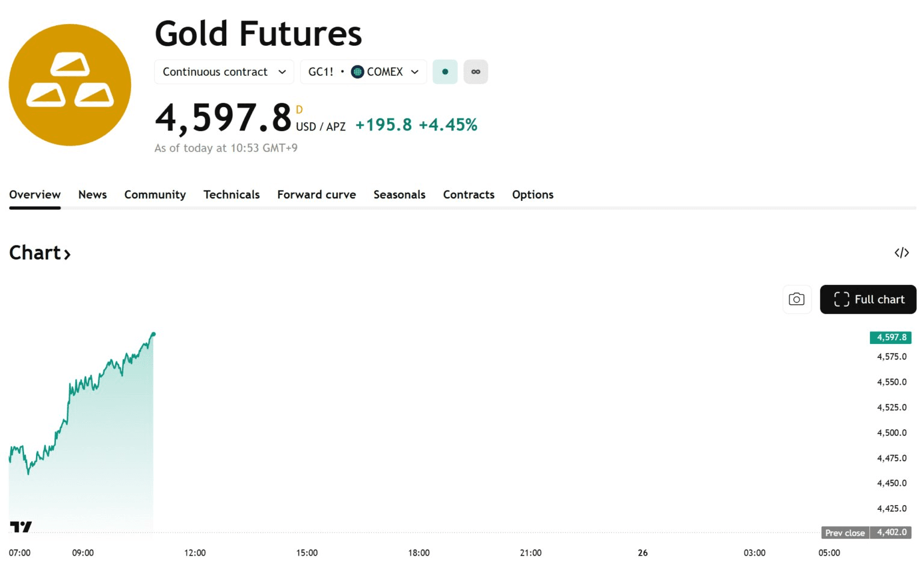Click the COMEX exchange globe icon
The height and width of the screenshot is (579, 924).
pyautogui.click(x=357, y=72)
